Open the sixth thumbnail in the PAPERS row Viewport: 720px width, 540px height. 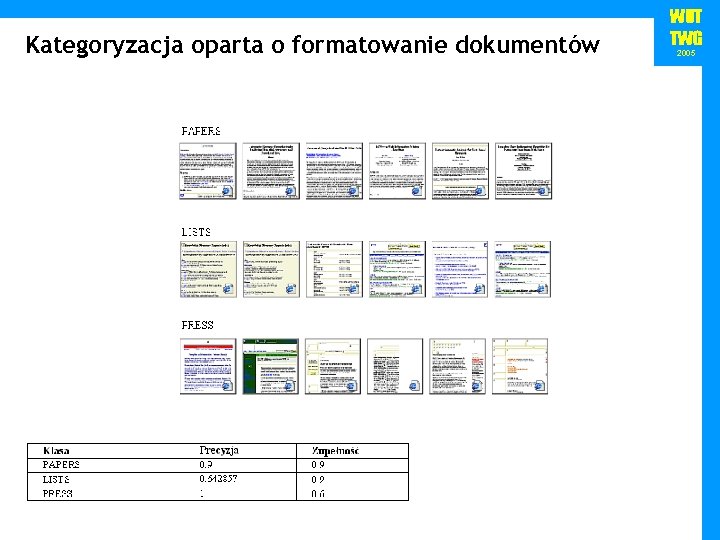coord(523,171)
